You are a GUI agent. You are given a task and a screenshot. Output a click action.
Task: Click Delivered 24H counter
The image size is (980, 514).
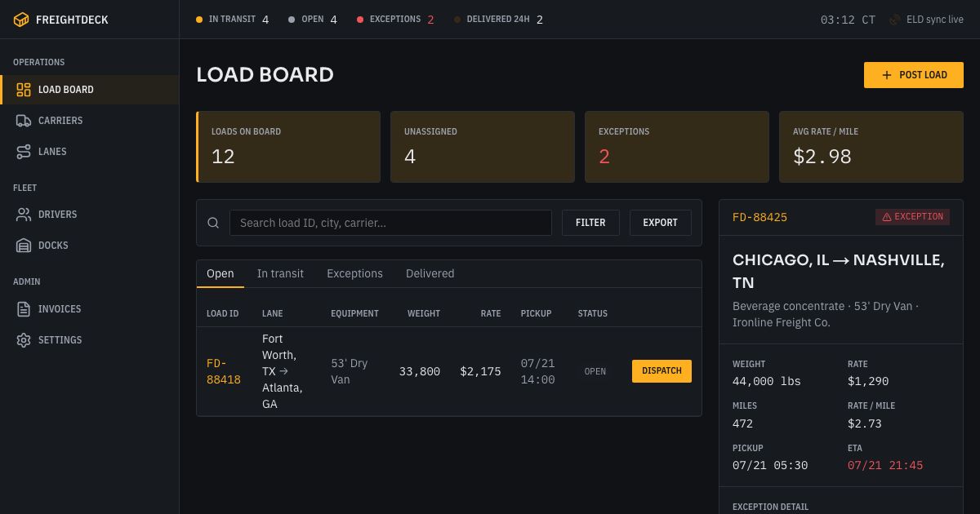point(498,20)
